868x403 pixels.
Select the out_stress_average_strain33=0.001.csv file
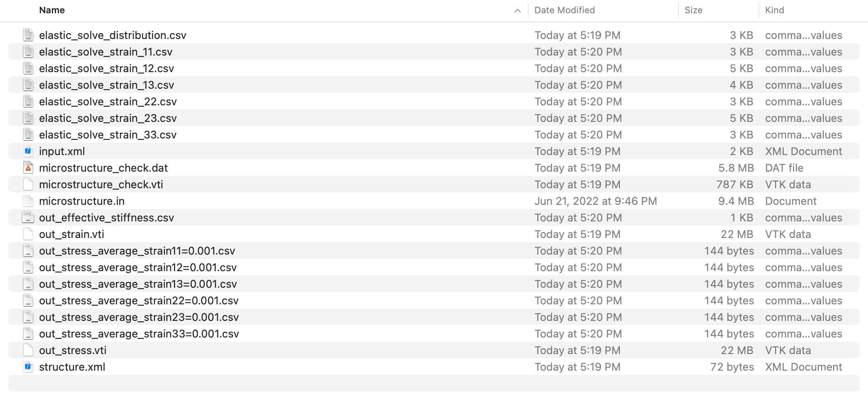click(x=139, y=334)
